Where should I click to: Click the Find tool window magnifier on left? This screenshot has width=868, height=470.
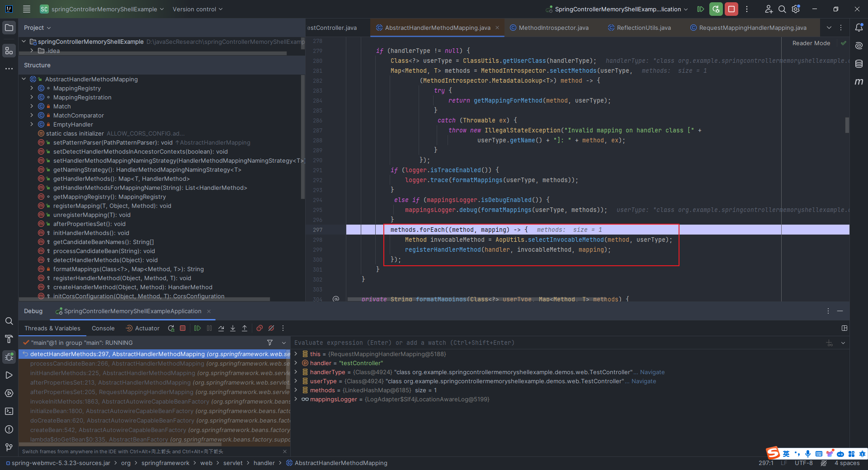9,321
